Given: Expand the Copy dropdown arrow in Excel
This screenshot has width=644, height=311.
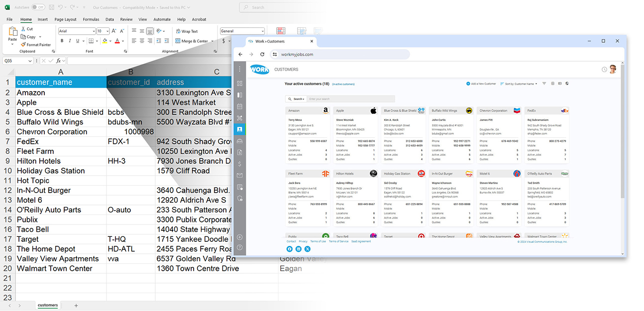Looking at the screenshot, I should [x=40, y=37].
